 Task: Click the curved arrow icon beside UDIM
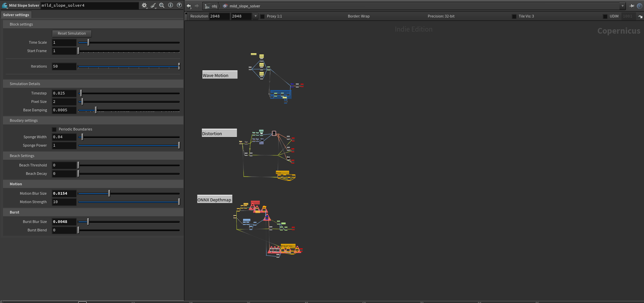[640, 16]
